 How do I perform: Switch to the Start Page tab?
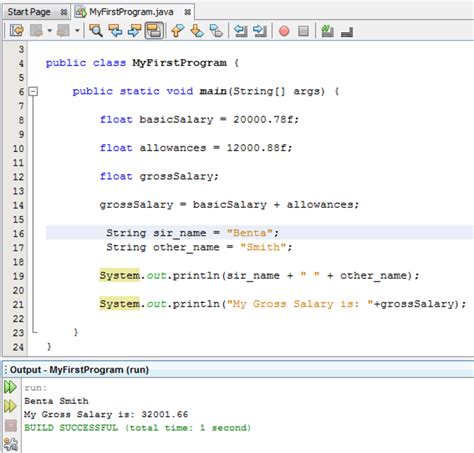tap(29, 12)
